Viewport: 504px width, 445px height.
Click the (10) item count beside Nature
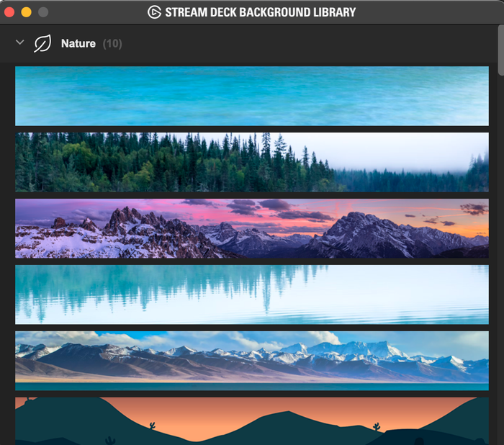112,43
